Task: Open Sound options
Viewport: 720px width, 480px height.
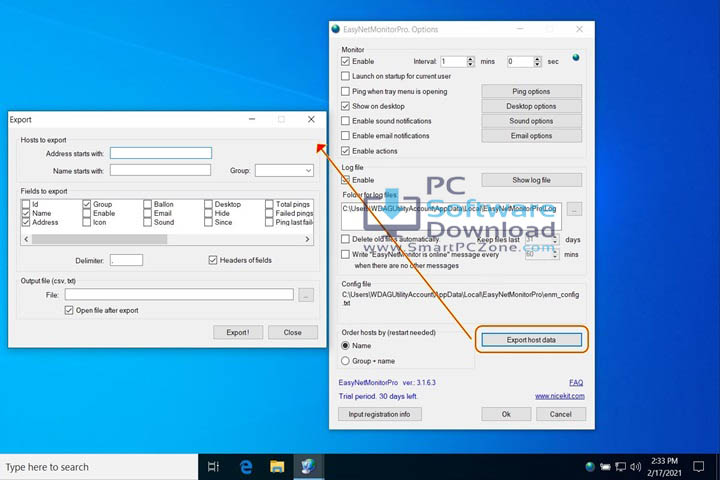Action: coord(531,121)
